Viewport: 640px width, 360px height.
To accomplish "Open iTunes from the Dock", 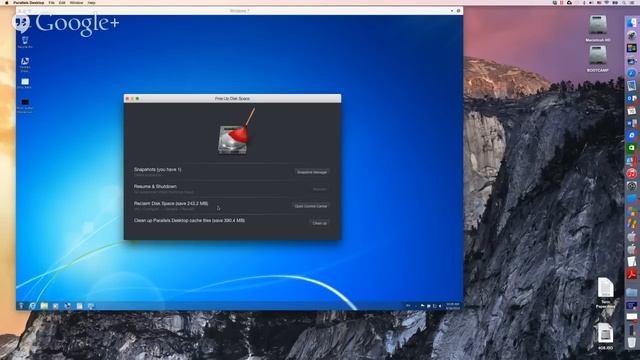I will point(631,173).
